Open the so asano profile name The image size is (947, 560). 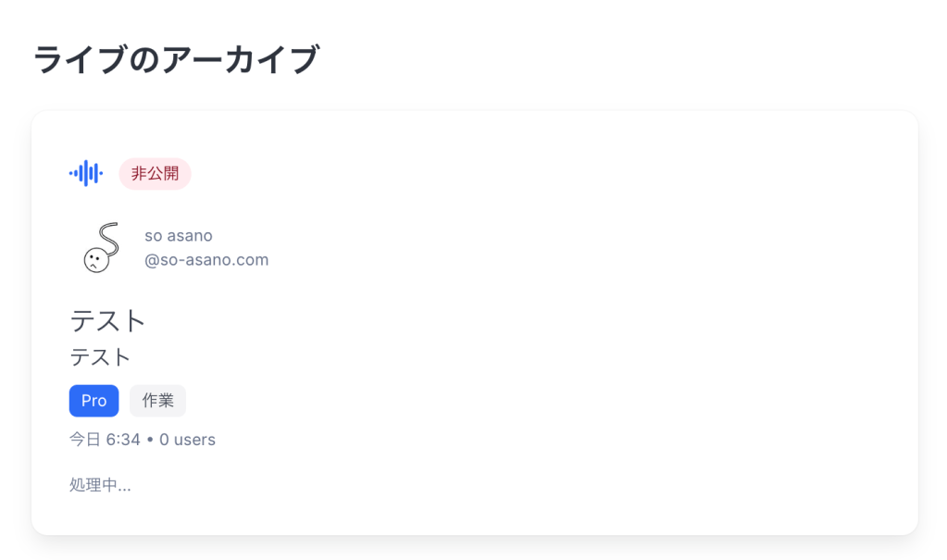(179, 236)
